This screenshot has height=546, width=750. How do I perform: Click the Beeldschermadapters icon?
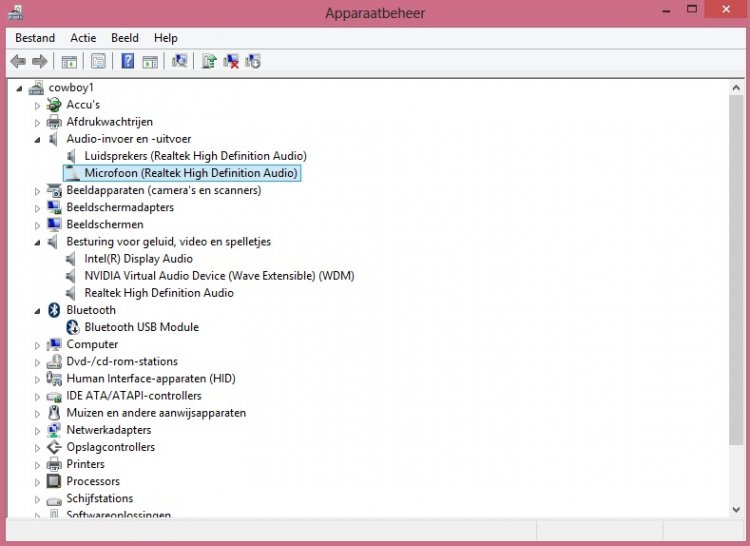(x=54, y=207)
